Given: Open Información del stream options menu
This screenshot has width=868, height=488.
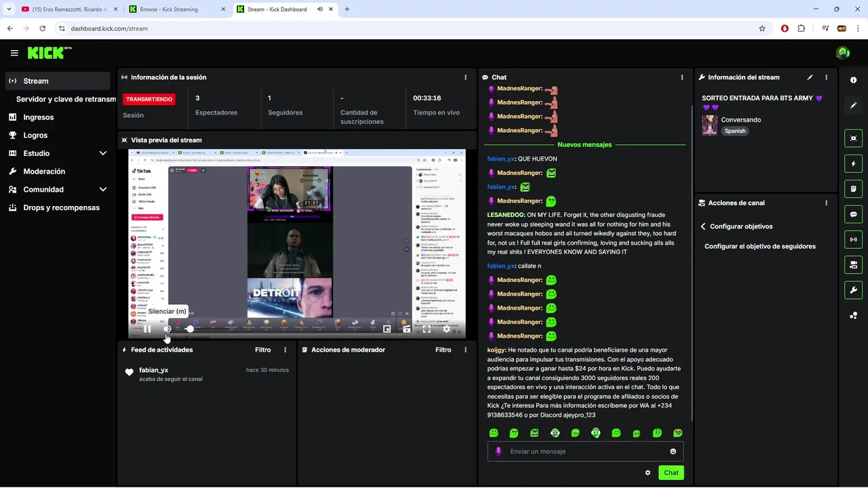Looking at the screenshot, I should (x=826, y=77).
